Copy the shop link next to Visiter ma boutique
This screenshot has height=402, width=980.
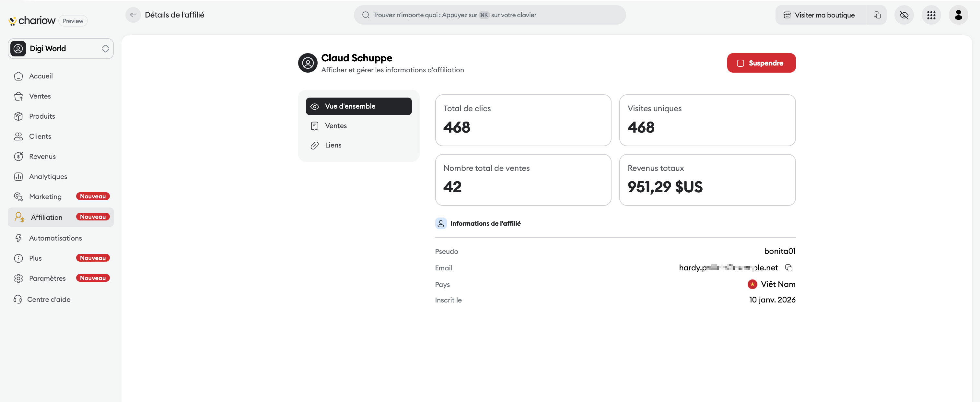[x=877, y=15]
